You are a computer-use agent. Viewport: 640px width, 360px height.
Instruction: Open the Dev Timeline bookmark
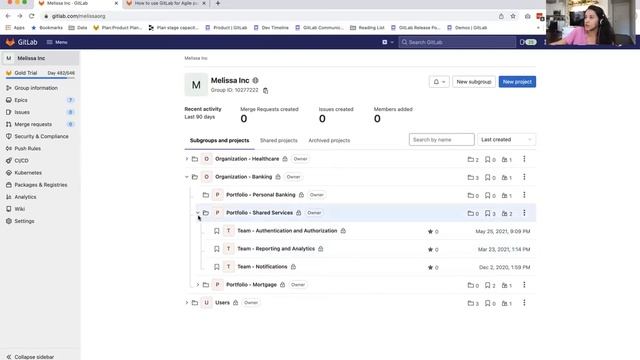point(271,28)
